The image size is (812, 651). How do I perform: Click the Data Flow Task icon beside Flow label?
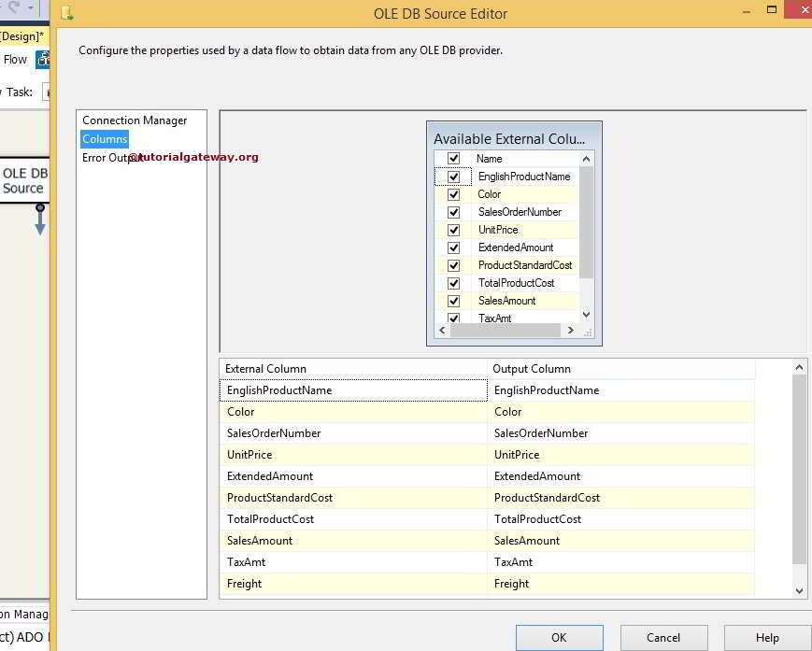[x=41, y=59]
